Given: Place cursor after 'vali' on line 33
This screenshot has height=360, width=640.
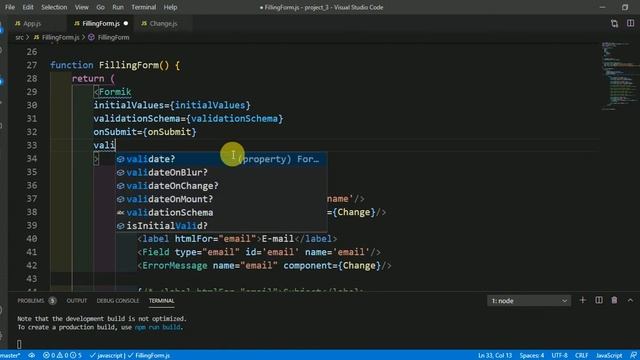Looking at the screenshot, I should tap(116, 145).
